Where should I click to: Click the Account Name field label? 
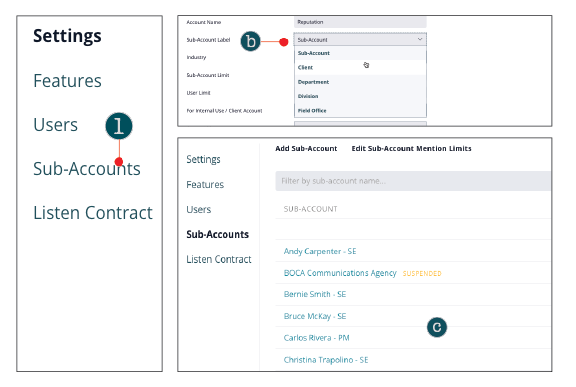(204, 22)
